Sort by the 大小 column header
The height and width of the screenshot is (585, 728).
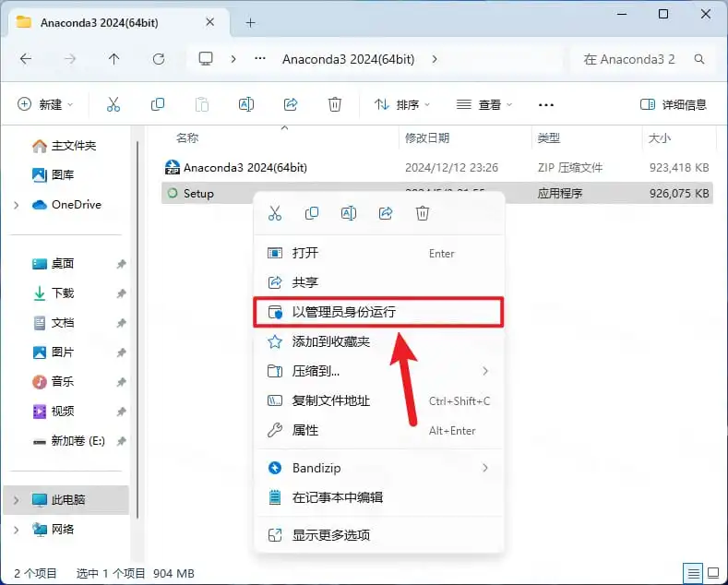[660, 137]
